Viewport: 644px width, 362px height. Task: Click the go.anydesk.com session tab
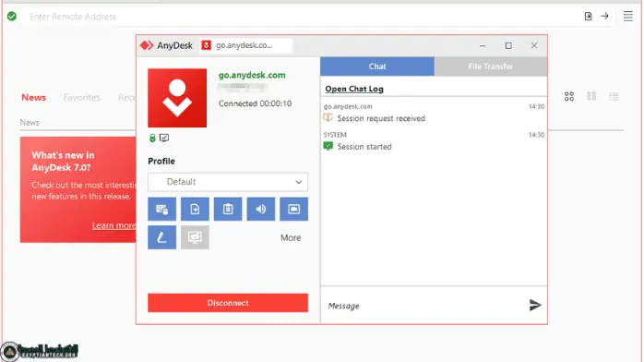[x=246, y=45]
